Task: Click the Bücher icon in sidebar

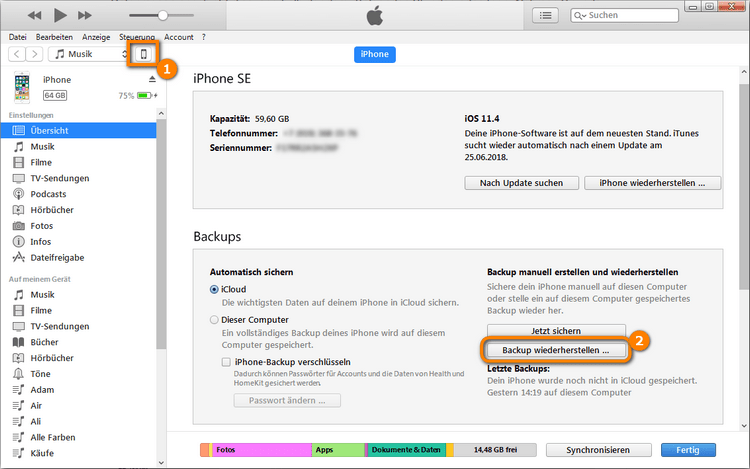Action: click(18, 342)
